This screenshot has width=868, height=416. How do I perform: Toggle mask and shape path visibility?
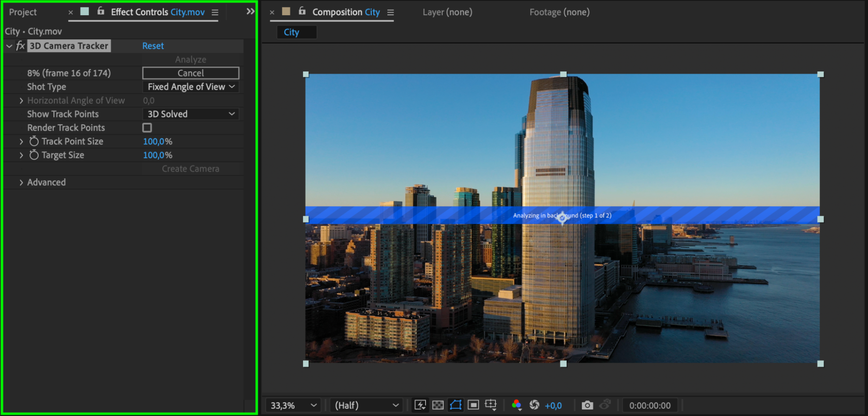tap(455, 405)
